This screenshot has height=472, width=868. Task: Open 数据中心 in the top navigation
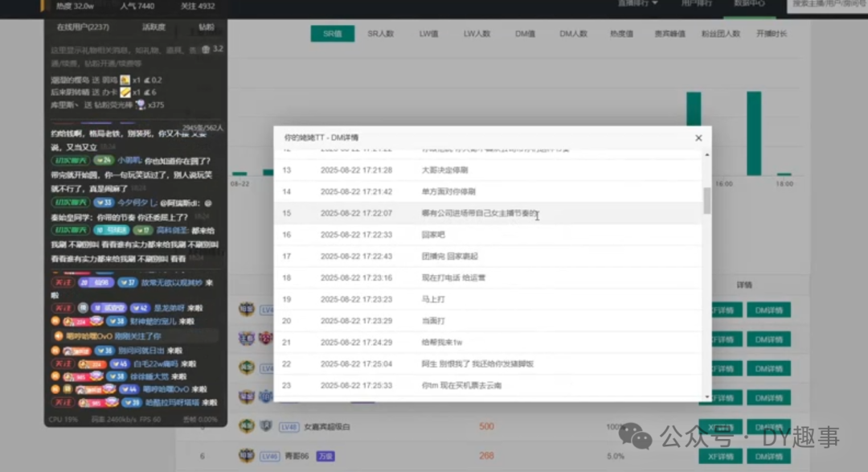(x=749, y=3)
